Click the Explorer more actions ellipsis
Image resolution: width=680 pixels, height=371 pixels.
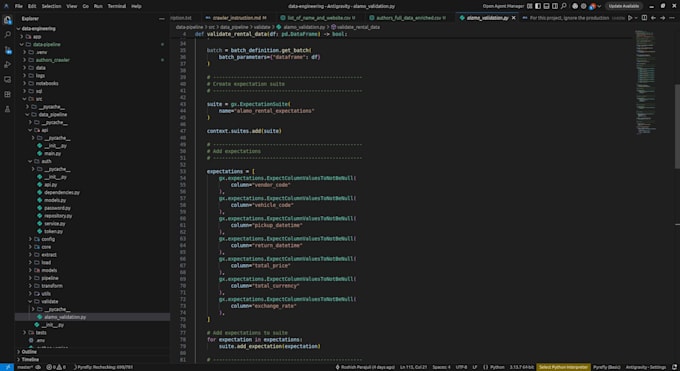(162, 19)
